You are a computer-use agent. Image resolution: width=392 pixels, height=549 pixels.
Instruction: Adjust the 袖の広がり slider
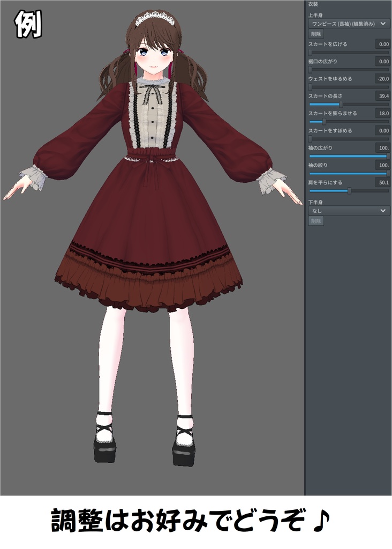(x=349, y=156)
